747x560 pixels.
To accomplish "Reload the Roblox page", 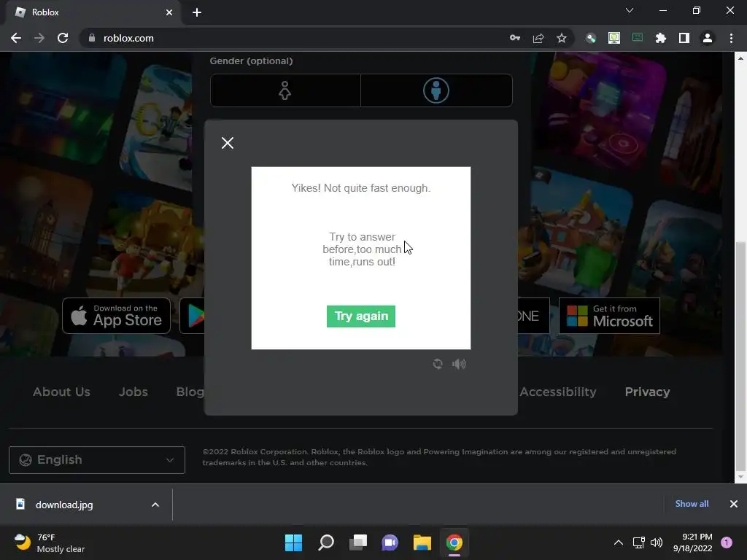I will [63, 38].
